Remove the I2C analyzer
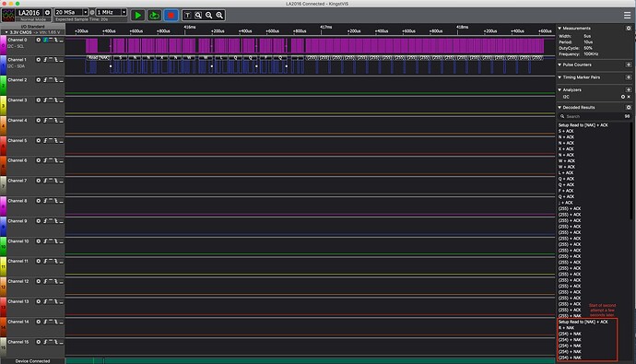Image resolution: width=636 pixels, height=364 pixels. pyautogui.click(x=629, y=97)
